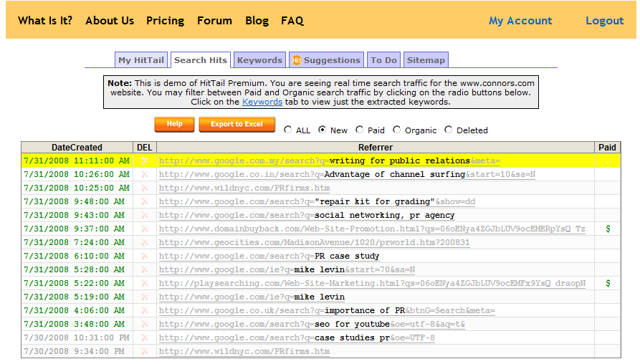640x364 pixels.
Task: Open referrer link for repair kit for grading
Action: (x=317, y=201)
